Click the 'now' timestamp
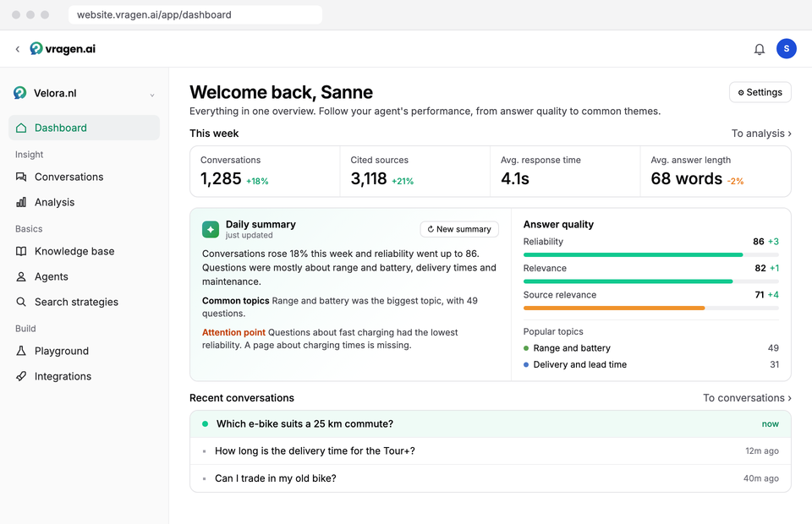Viewport: 812px width, 524px height. (770, 424)
